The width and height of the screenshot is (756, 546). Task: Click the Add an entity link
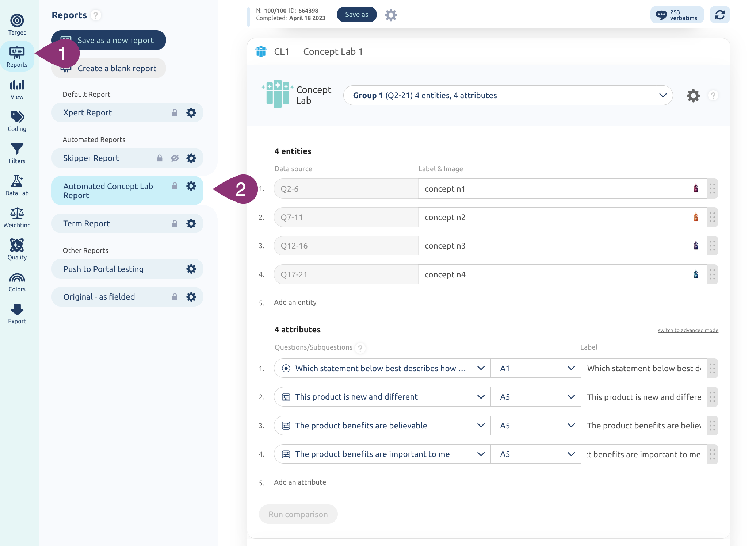(x=295, y=302)
